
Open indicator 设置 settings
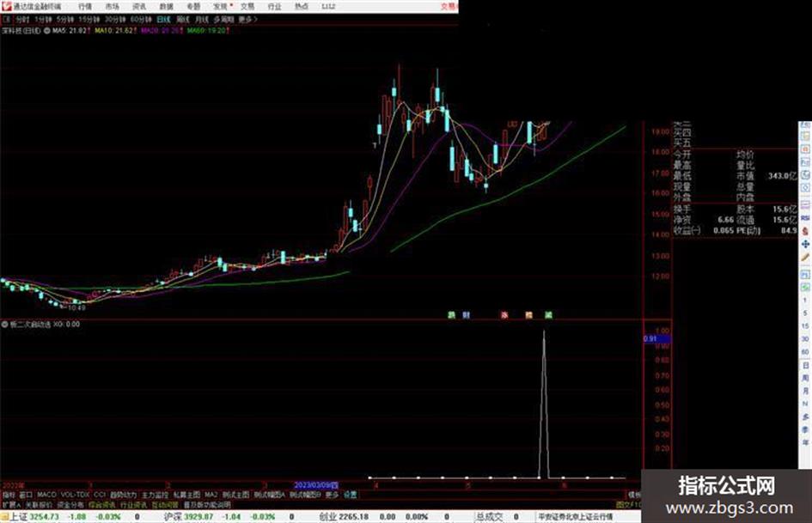(351, 495)
